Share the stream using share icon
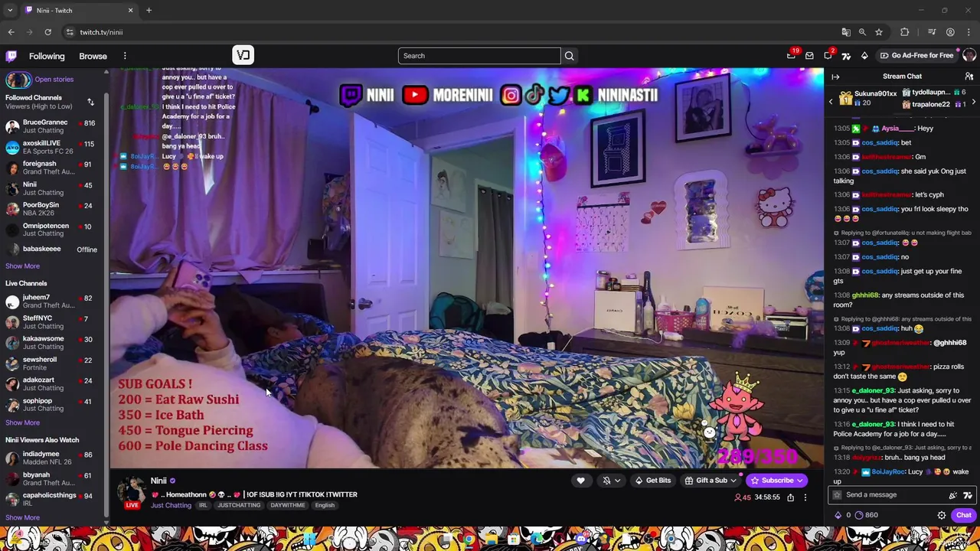The image size is (980, 551). [790, 497]
